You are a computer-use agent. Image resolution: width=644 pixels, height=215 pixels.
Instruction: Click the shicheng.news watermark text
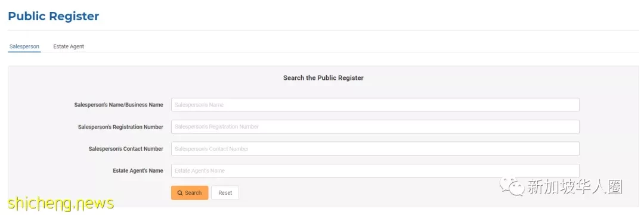click(x=60, y=204)
